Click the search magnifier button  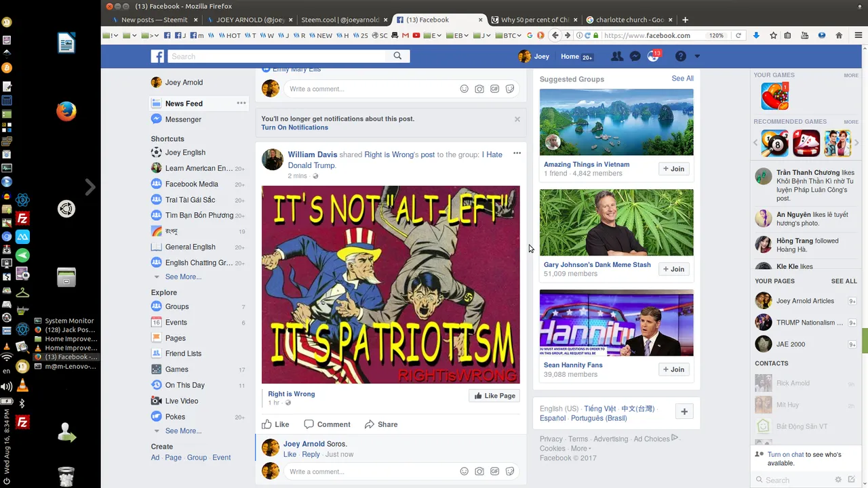tap(397, 56)
